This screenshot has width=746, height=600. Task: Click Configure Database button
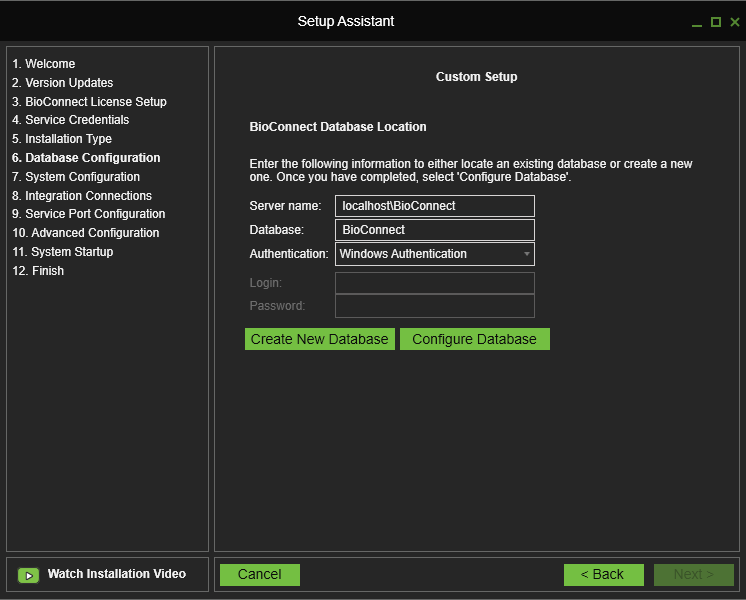tap(475, 339)
